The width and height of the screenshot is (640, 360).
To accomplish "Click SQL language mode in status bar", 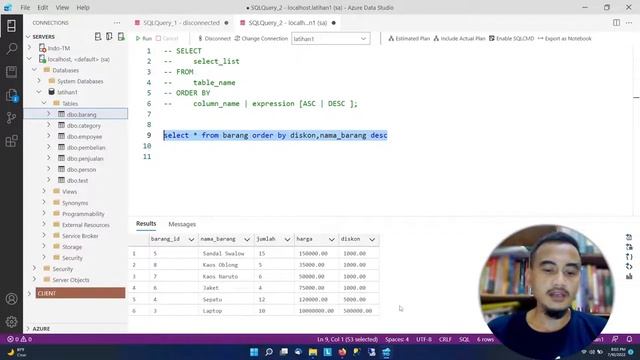I will (464, 339).
